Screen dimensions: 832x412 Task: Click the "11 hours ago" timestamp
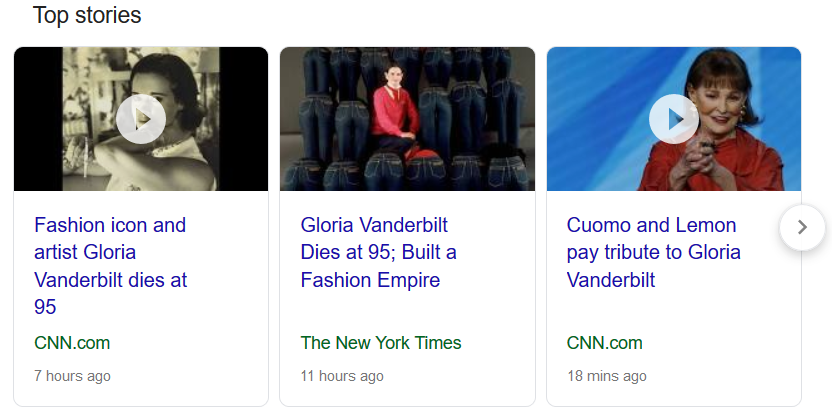342,376
